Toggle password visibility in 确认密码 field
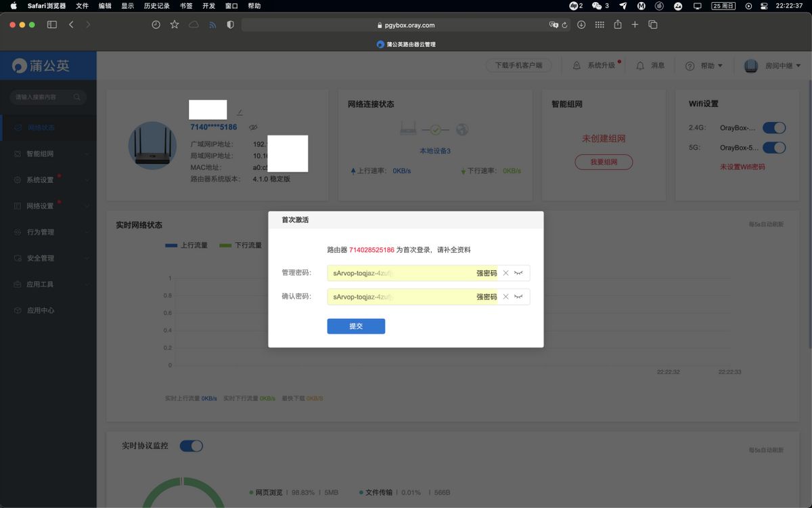 coord(518,297)
